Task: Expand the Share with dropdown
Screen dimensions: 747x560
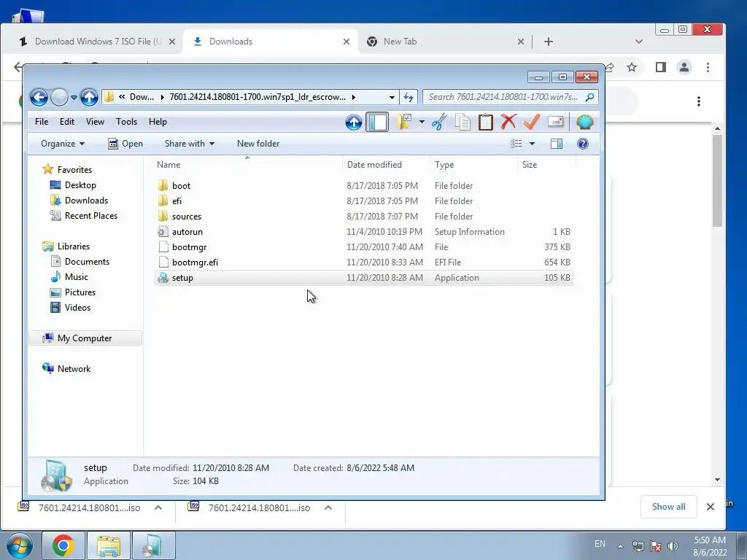Action: [x=189, y=144]
